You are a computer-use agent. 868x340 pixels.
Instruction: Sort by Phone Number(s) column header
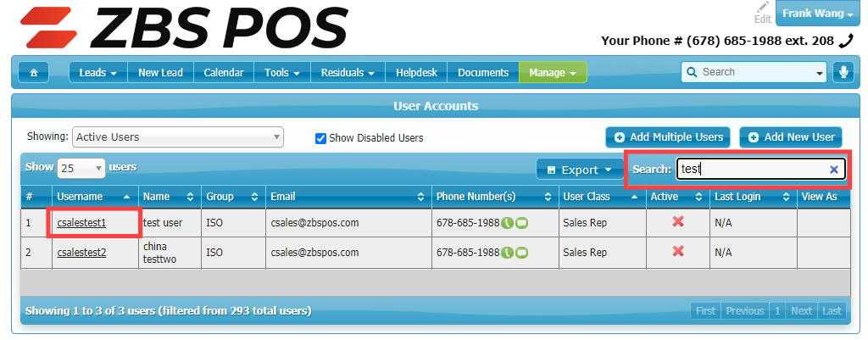[x=495, y=197]
